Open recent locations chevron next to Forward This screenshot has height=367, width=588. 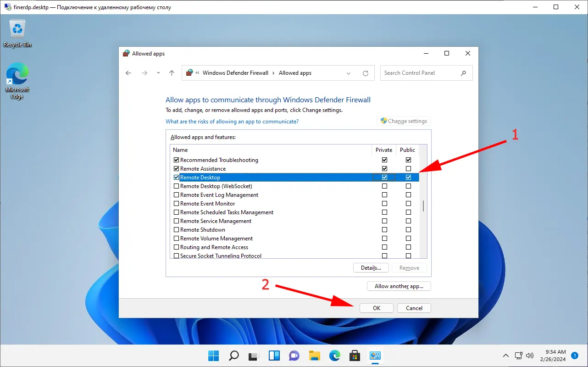tap(158, 73)
